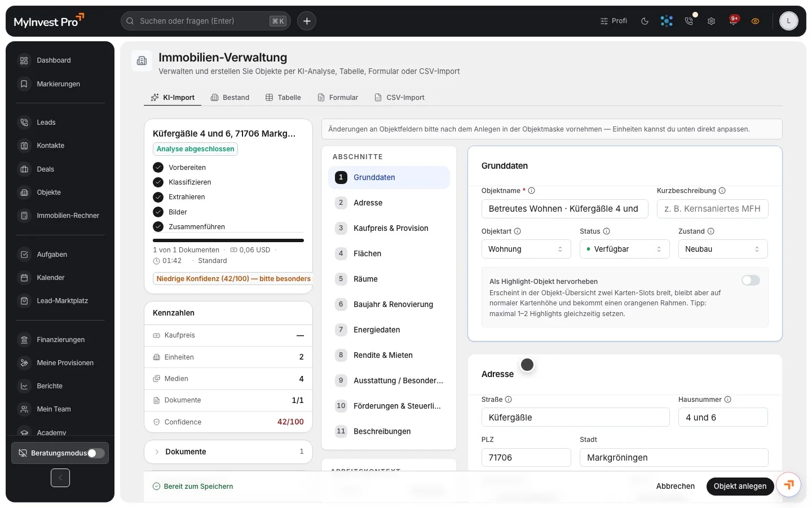Click the Abbrechen button

[676, 486]
